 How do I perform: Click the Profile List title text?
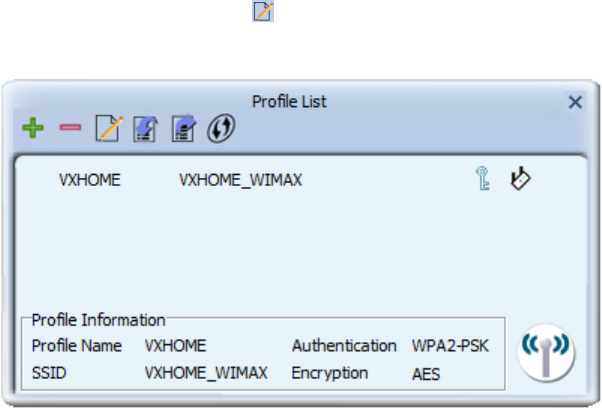[289, 102]
